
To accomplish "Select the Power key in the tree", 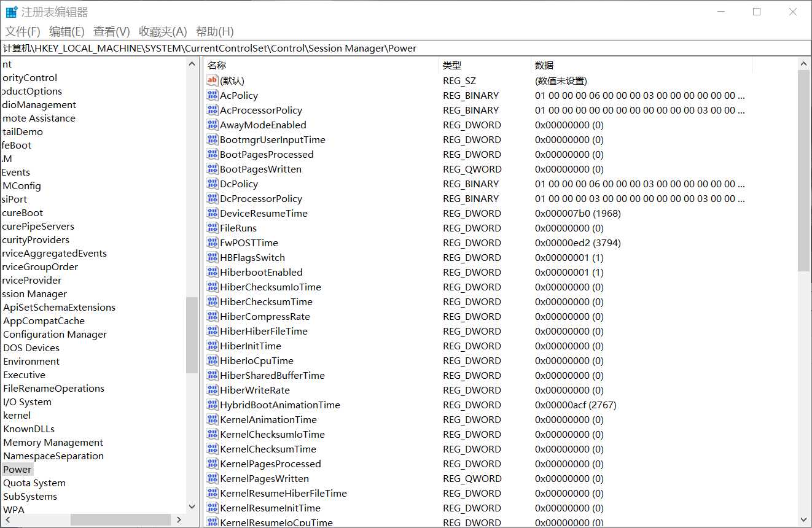I will 17,469.
